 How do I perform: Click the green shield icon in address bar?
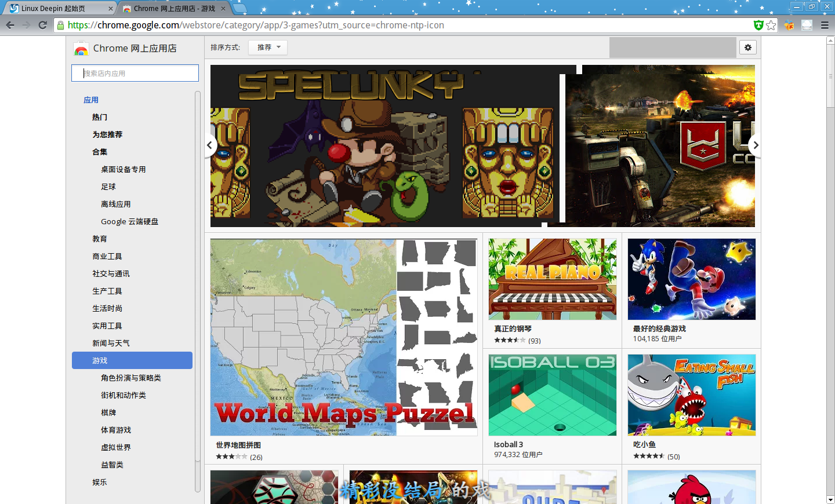758,25
